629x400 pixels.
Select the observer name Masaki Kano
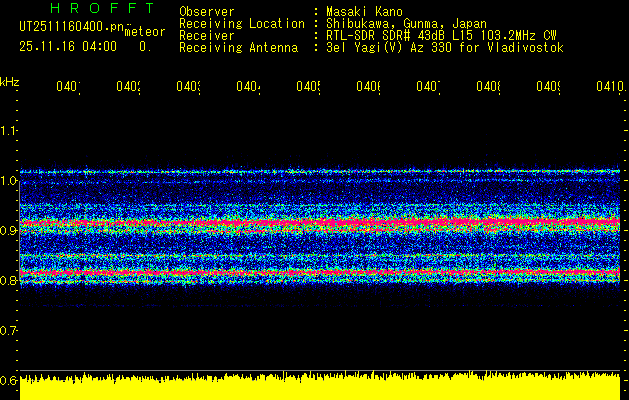pos(363,11)
